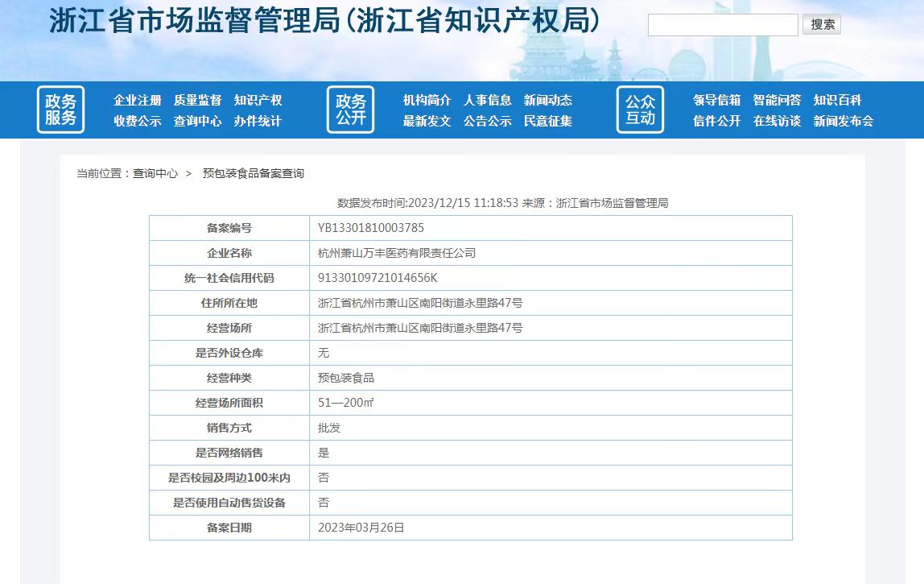Open 查询中心 in navigation bar
Screen dimensions: 924x584
[197, 121]
